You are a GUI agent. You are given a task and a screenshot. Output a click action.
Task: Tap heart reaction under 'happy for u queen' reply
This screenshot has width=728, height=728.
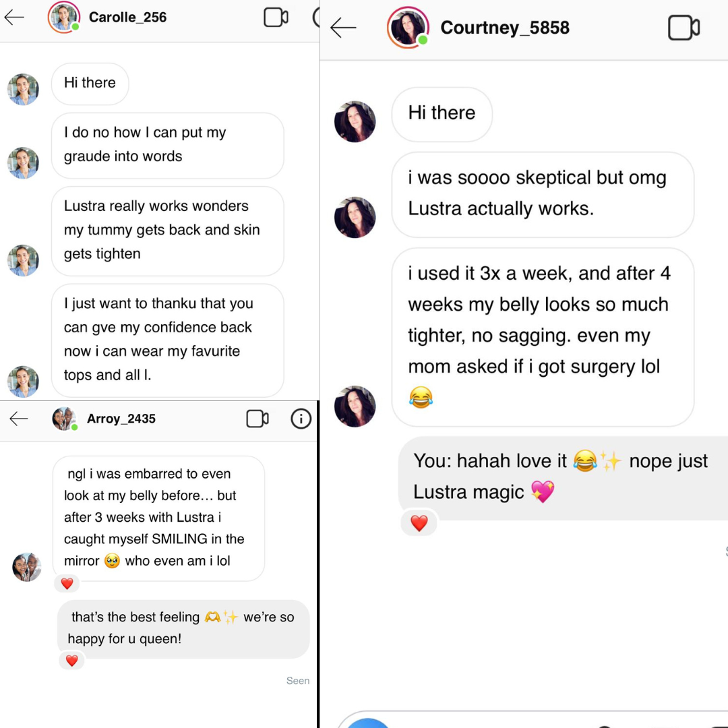tap(71, 661)
